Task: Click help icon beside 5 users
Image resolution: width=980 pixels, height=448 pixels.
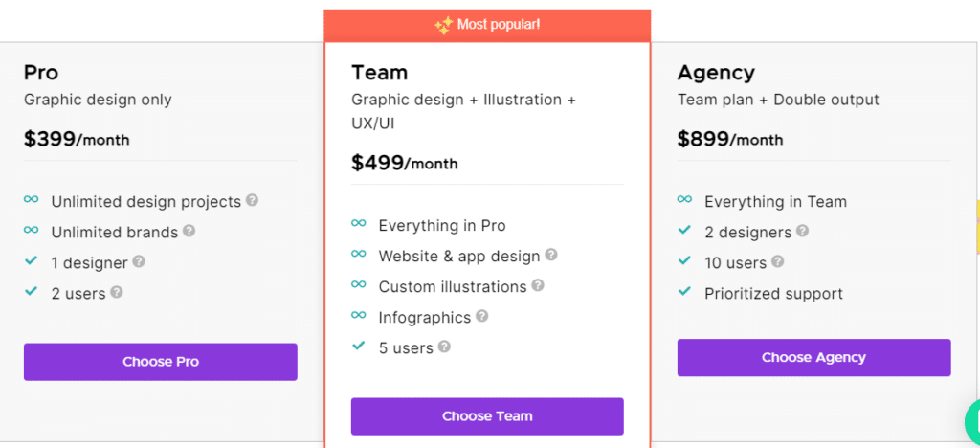Action: tap(444, 347)
